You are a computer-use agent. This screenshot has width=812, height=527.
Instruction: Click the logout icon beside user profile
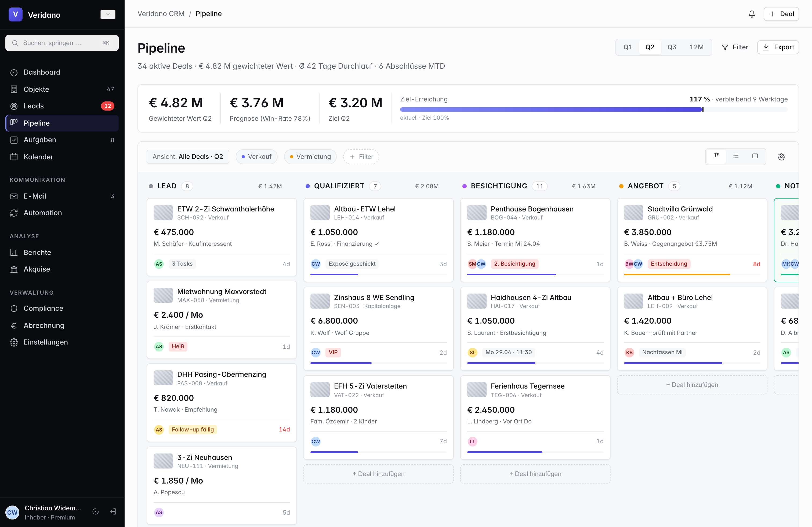113,511
